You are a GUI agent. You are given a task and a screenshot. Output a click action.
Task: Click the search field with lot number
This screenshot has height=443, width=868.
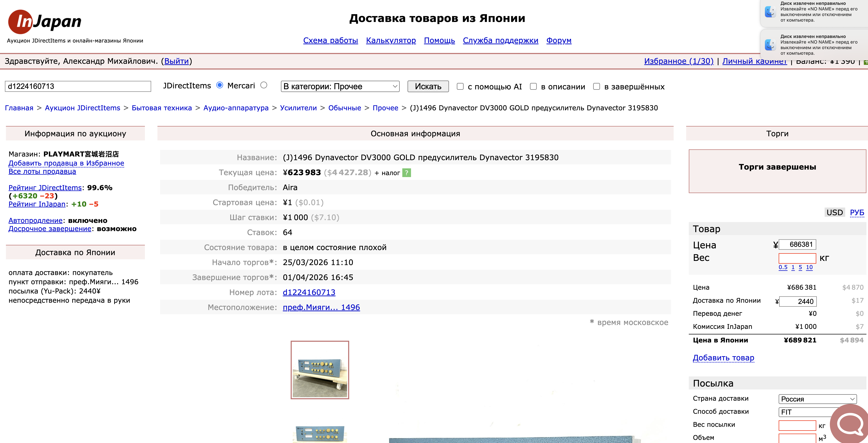pyautogui.click(x=78, y=86)
